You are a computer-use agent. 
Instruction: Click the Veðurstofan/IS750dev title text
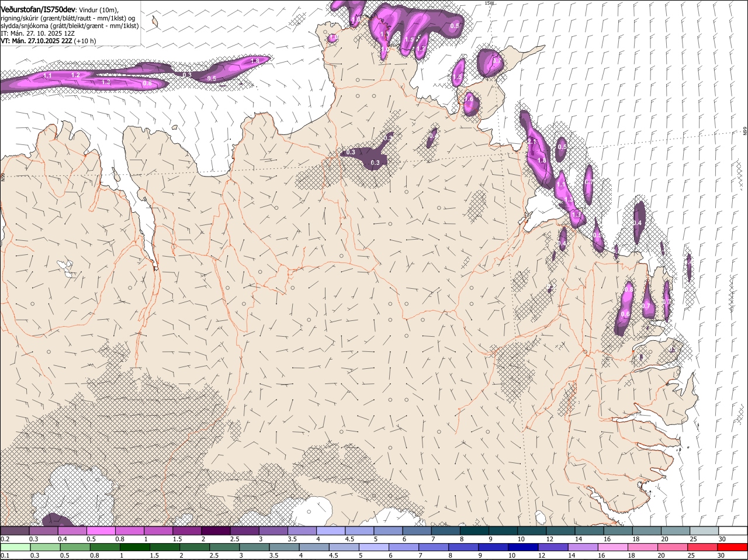coord(39,9)
